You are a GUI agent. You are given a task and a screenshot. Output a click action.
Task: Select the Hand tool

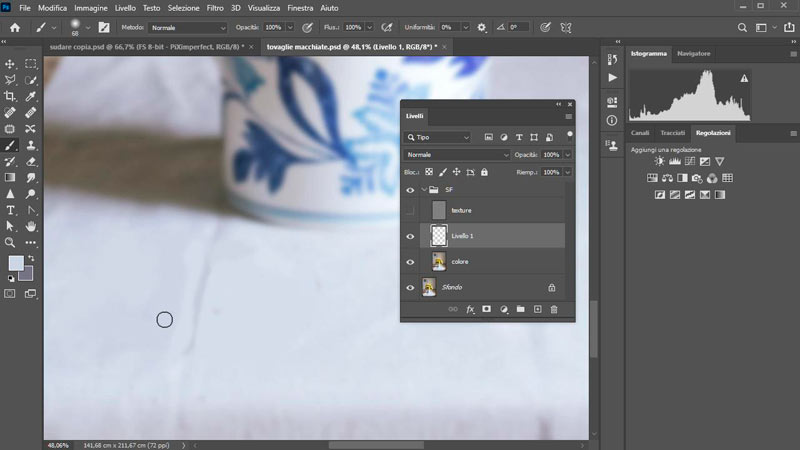[31, 226]
